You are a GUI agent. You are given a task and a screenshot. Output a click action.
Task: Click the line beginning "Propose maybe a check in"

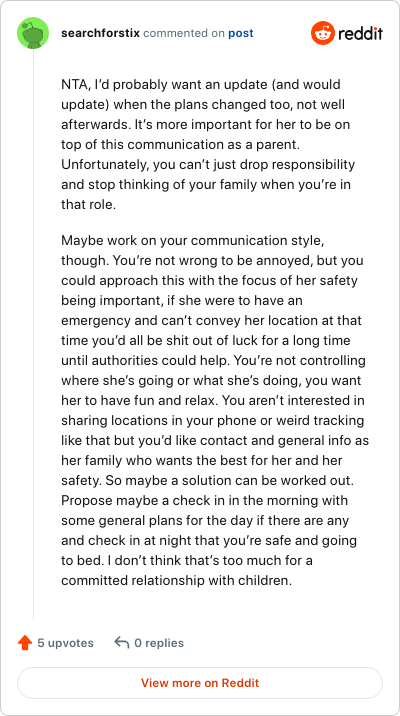tap(205, 500)
